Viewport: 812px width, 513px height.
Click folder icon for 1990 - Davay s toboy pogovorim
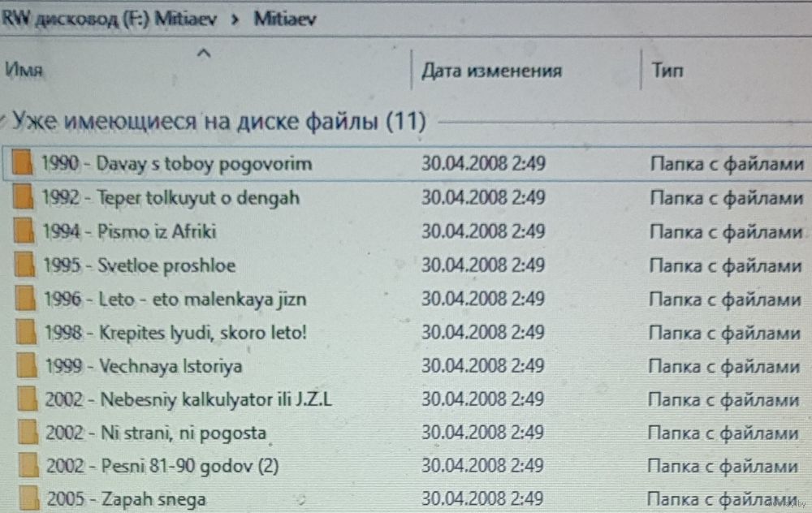tap(22, 163)
